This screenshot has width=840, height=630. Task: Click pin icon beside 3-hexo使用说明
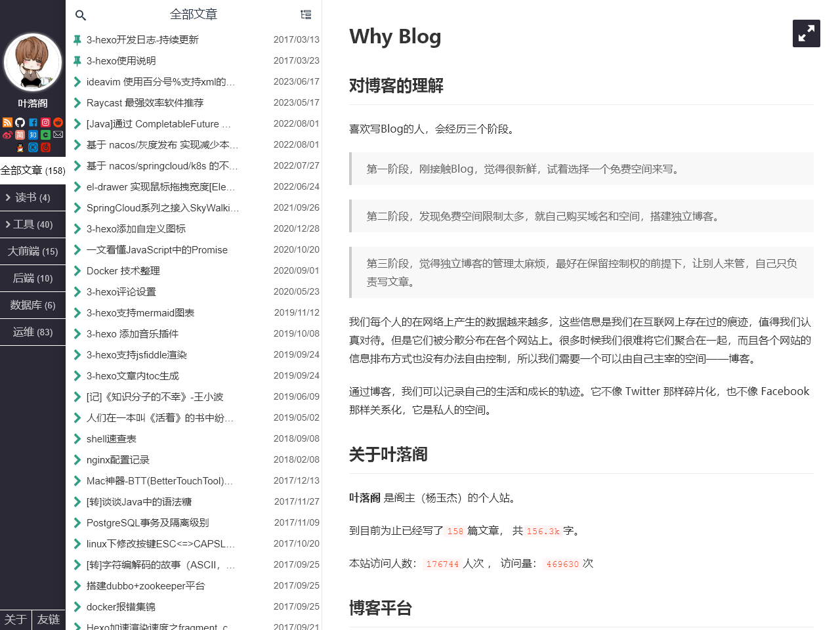(x=77, y=61)
